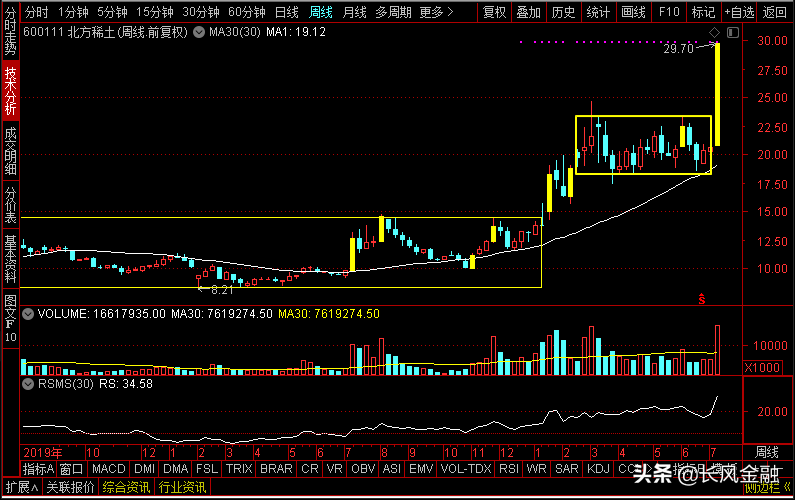Switch to ASI indicator
795x500 pixels.
tap(392, 469)
